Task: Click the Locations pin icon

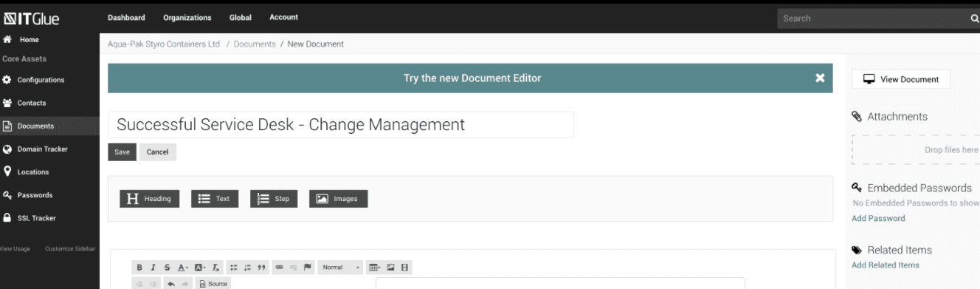Action: coord(7,171)
